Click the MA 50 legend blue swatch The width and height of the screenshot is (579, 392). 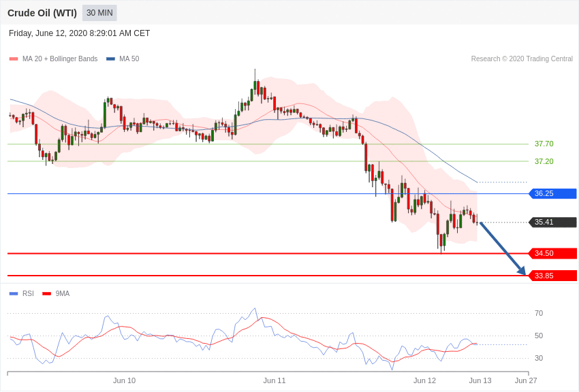[x=110, y=59]
